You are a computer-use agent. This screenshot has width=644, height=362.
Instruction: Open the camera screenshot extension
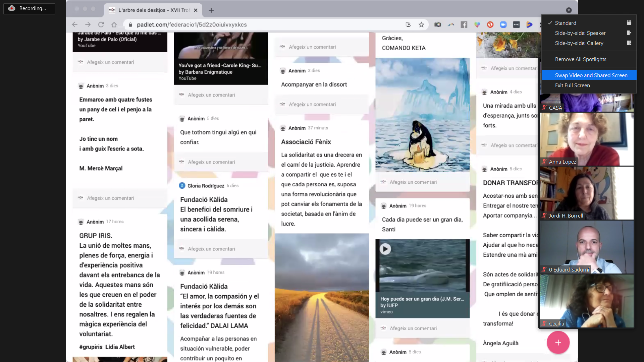click(x=438, y=24)
